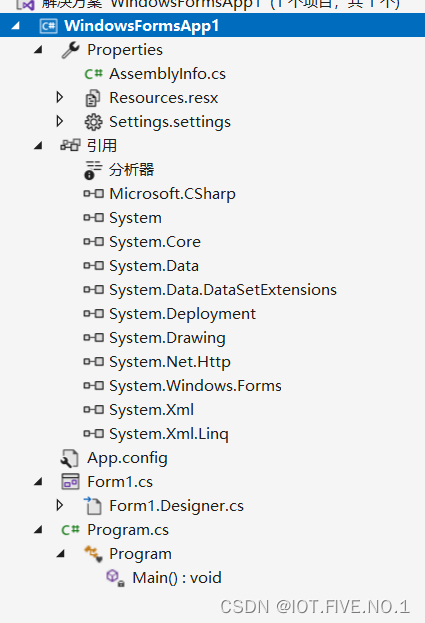Select the System.Net.Http reference
Image resolution: width=425 pixels, height=623 pixels.
pos(170,362)
